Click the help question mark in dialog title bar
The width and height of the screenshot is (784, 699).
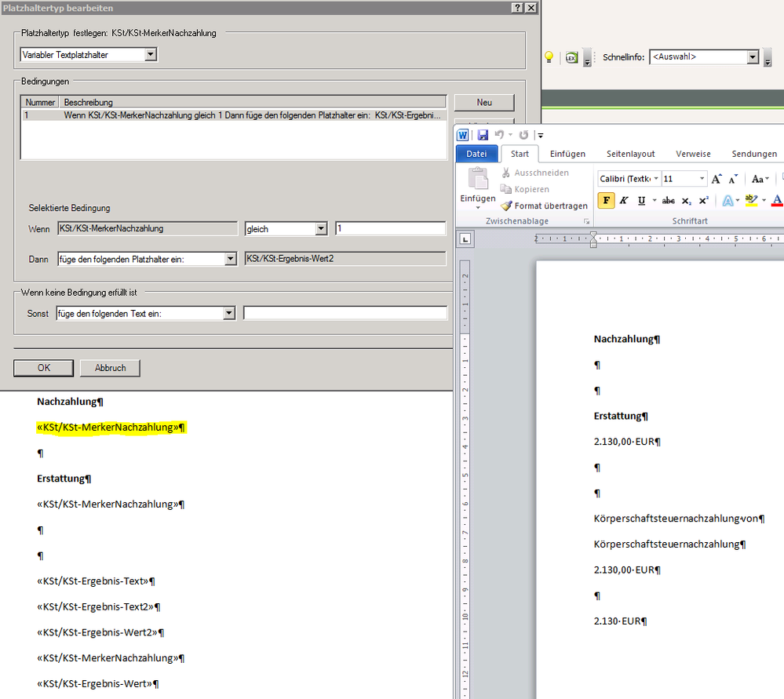click(517, 7)
